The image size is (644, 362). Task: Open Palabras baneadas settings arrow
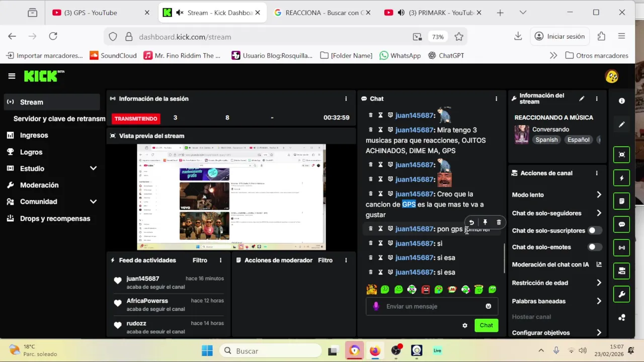click(x=599, y=301)
